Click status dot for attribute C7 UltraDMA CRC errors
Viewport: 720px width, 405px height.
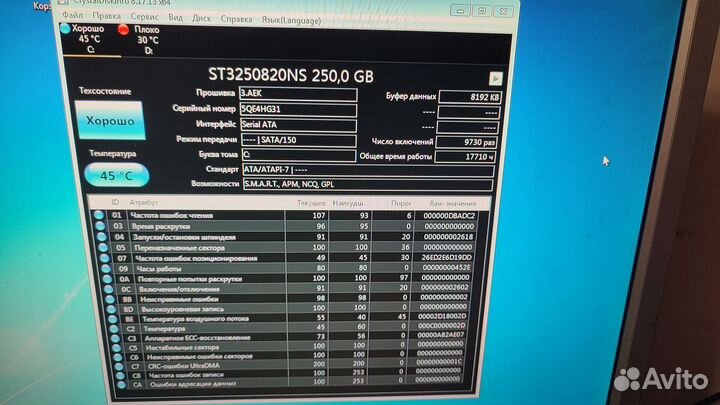click(x=100, y=366)
